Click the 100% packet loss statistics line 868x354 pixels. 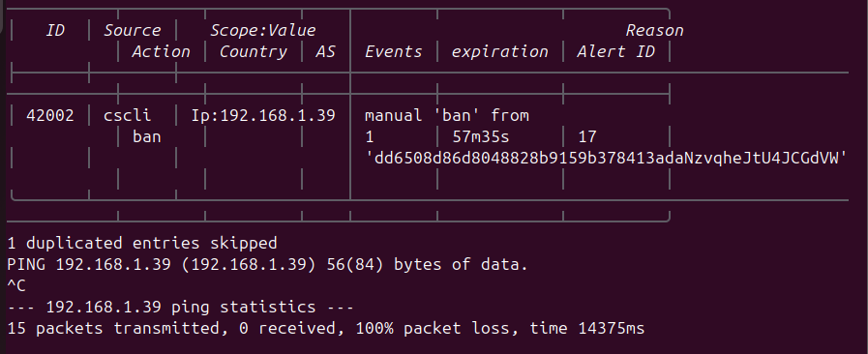pos(326,329)
